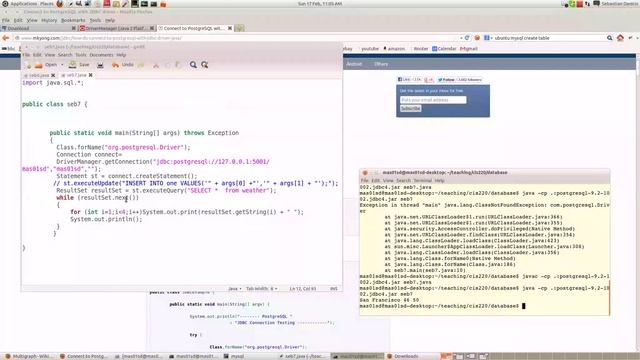Screen dimensions: 640x360
Task: Open youtube bookmark
Action: tap(370, 49)
